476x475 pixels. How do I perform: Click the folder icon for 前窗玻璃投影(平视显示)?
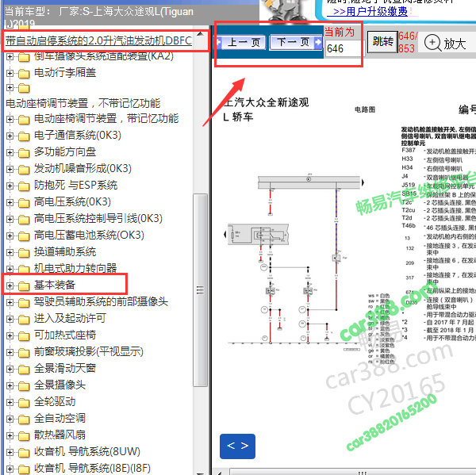24,353
